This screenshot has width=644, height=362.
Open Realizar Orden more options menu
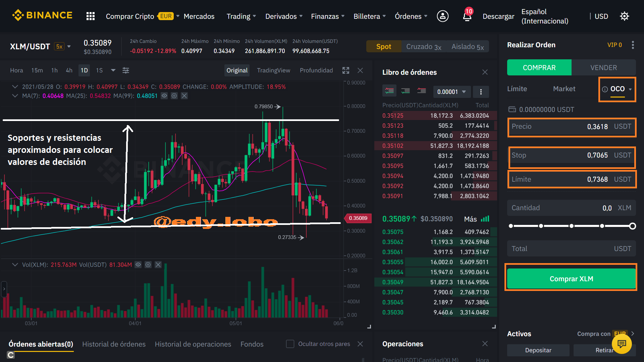coord(633,45)
